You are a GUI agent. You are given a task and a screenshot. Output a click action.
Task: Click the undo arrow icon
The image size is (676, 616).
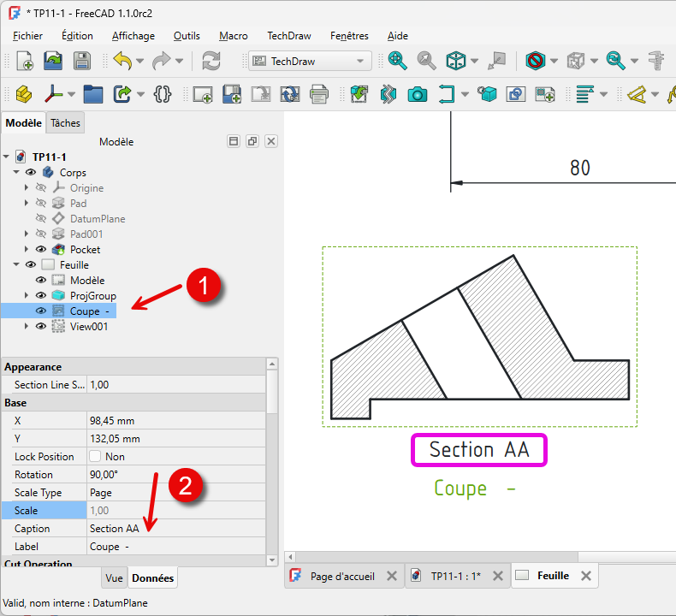pos(123,61)
